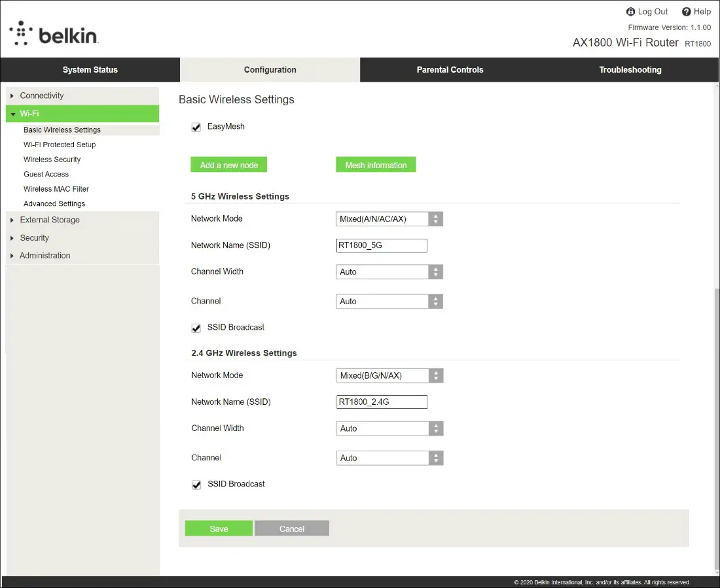Switch to the Configuration tab
This screenshot has width=720, height=588.
[270, 70]
